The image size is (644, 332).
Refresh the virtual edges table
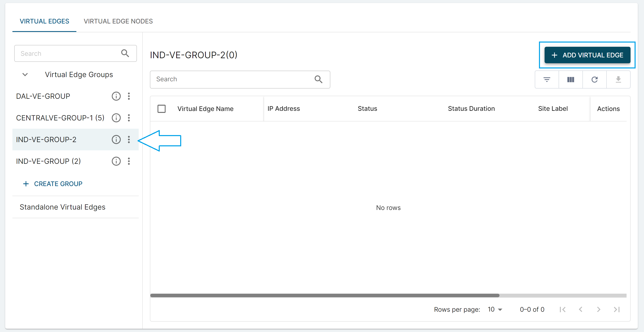tap(594, 80)
